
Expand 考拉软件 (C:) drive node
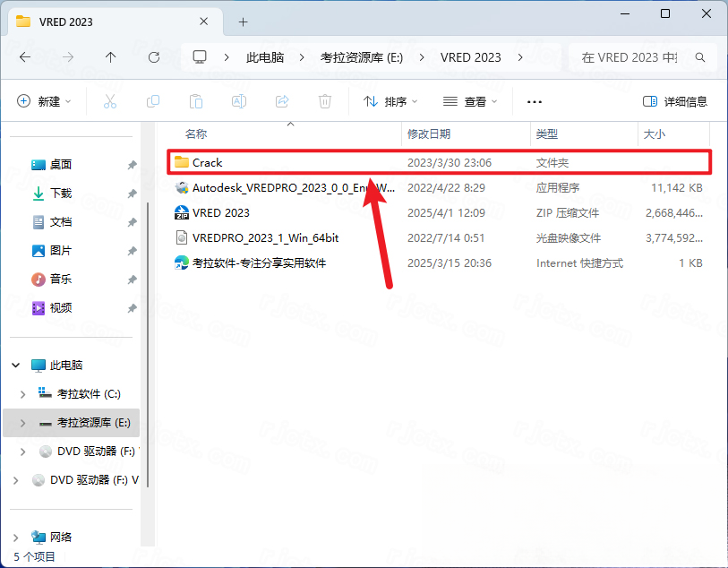click(x=22, y=394)
